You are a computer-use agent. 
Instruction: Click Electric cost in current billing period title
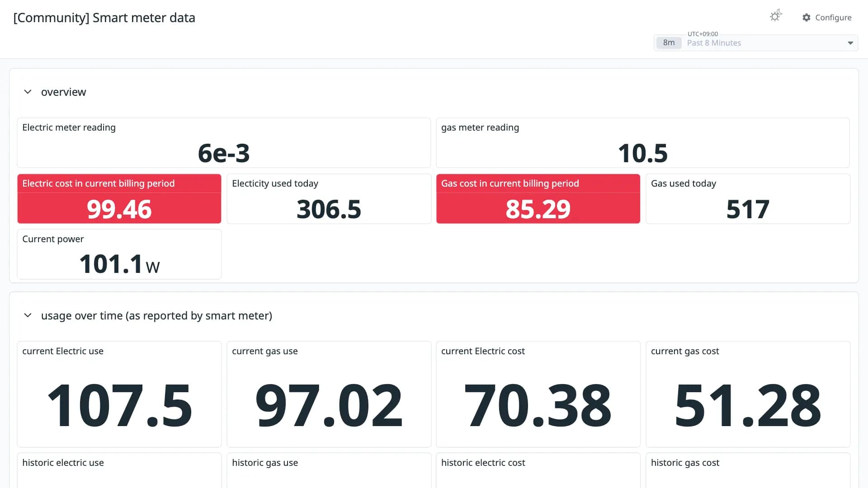98,183
